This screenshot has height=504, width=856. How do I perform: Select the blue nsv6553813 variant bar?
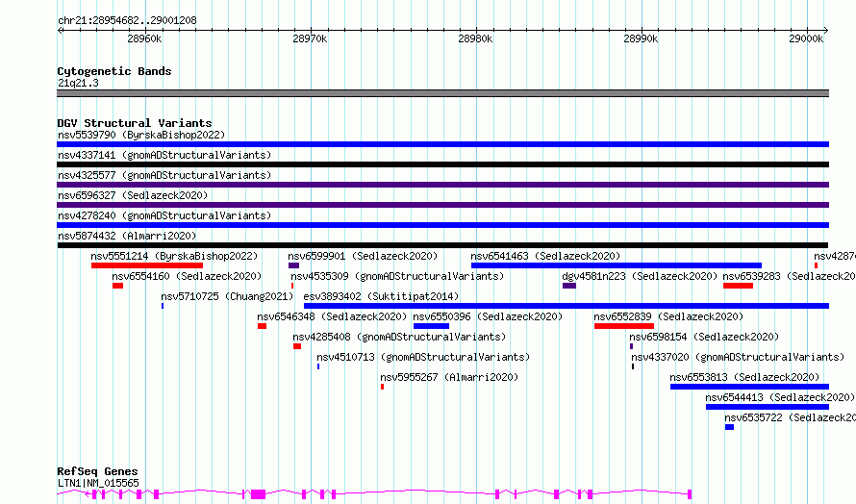(x=749, y=387)
